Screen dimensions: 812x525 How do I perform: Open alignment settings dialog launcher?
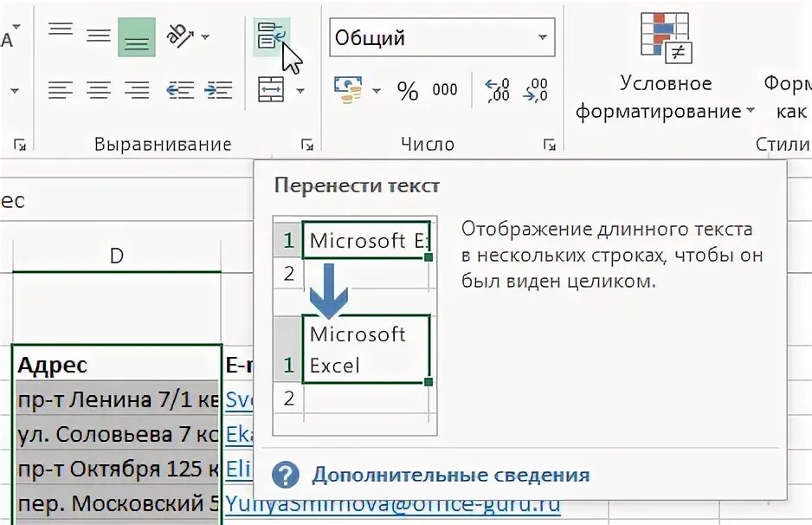tap(307, 145)
